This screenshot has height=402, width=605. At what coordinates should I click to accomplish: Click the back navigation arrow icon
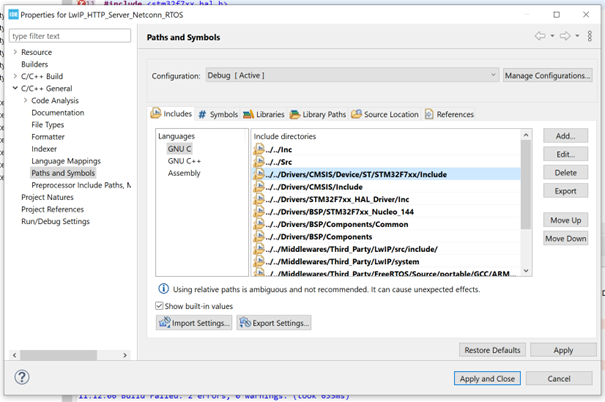pyautogui.click(x=540, y=36)
